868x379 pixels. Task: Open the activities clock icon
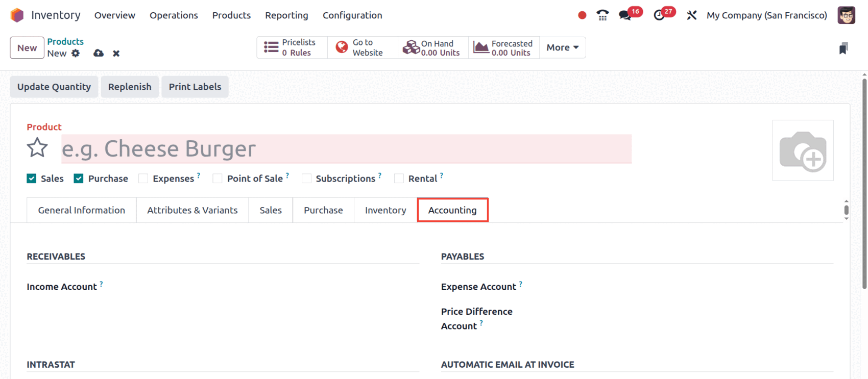click(659, 15)
